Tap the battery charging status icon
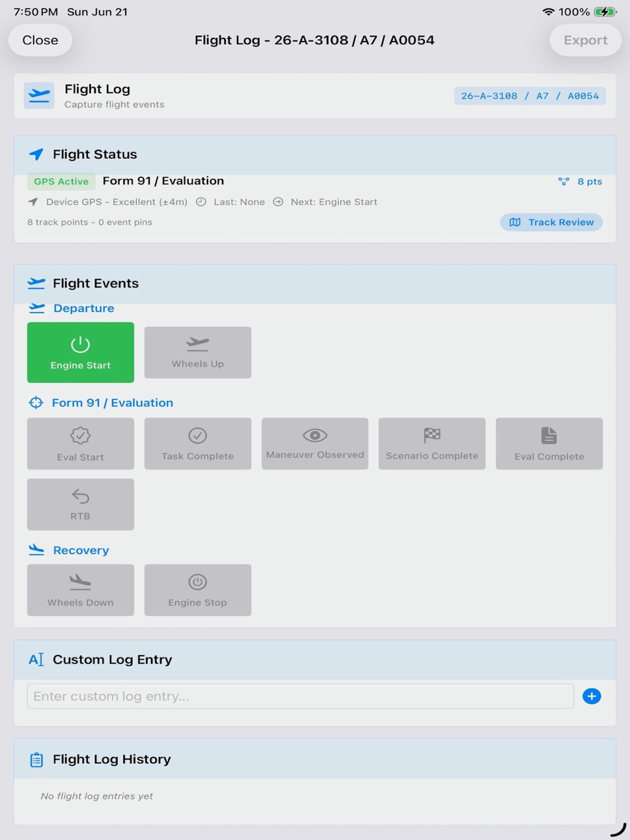This screenshot has height=840, width=630. point(605,12)
